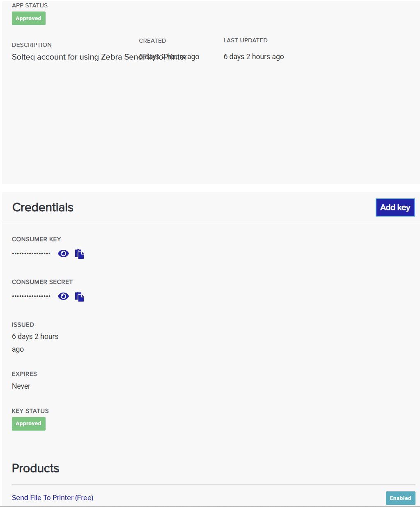Click the Approved badge under Key Status
This screenshot has height=507, width=420.
point(28,424)
